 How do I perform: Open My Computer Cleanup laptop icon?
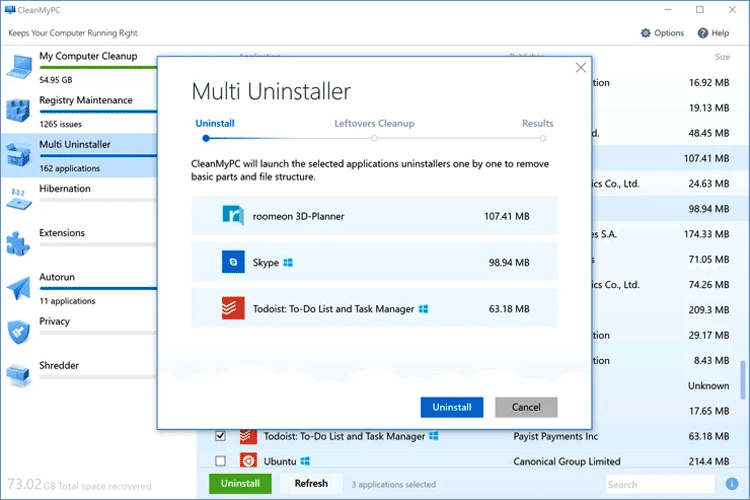click(19, 67)
